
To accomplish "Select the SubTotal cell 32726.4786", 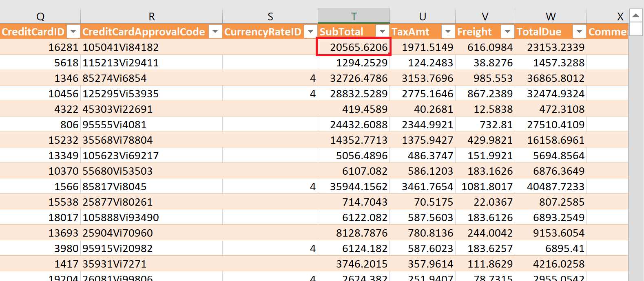I will (x=354, y=78).
